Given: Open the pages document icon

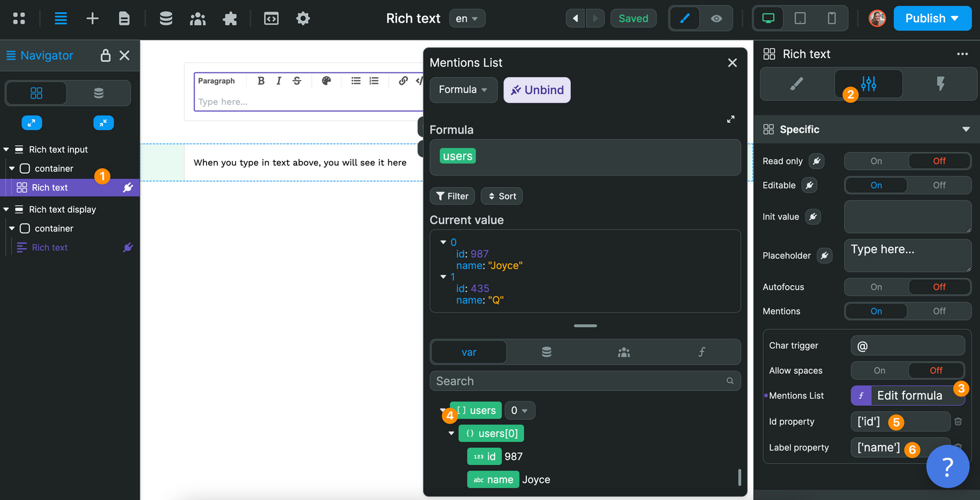Looking at the screenshot, I should pos(124,18).
